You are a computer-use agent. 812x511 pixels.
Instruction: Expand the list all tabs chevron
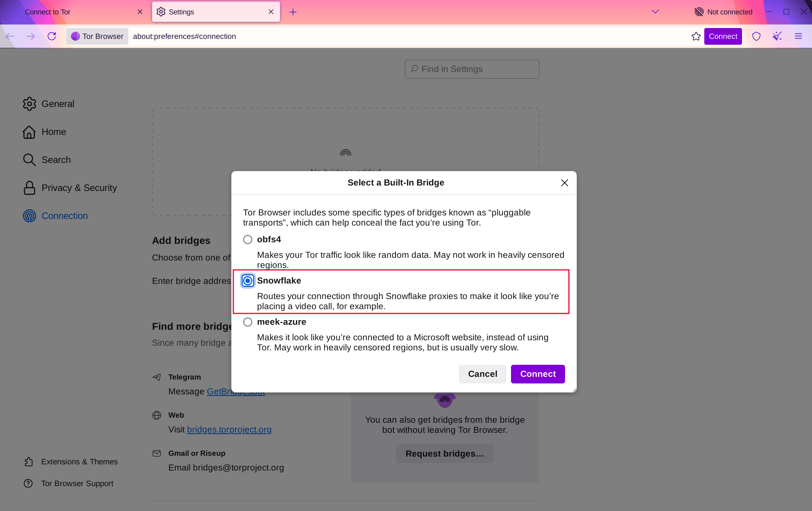655,12
